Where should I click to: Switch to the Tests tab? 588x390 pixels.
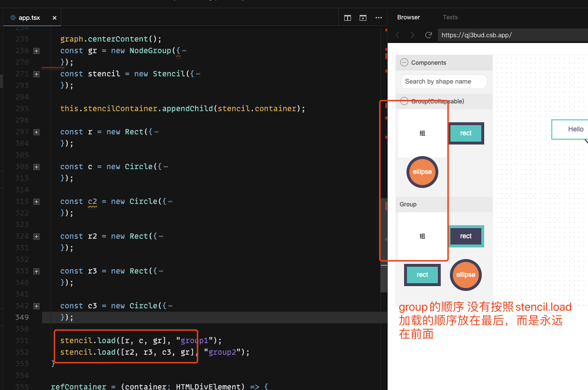[450, 17]
